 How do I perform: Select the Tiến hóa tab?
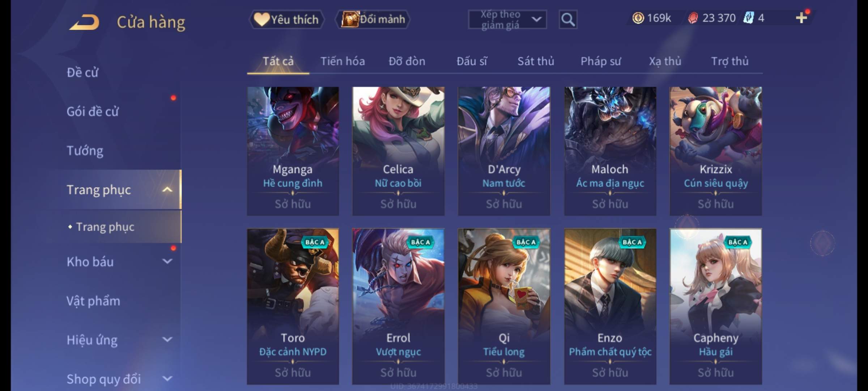coord(342,61)
